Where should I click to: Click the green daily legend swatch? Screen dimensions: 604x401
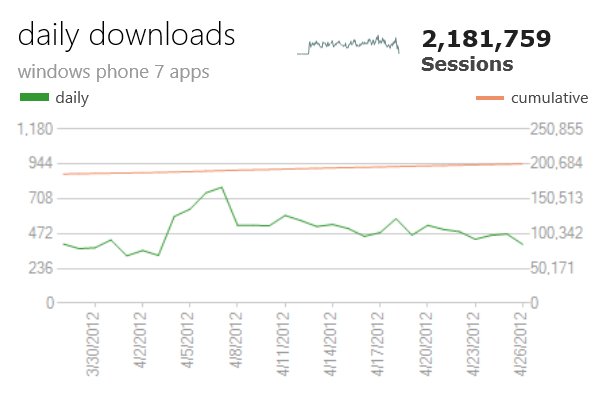(x=34, y=98)
